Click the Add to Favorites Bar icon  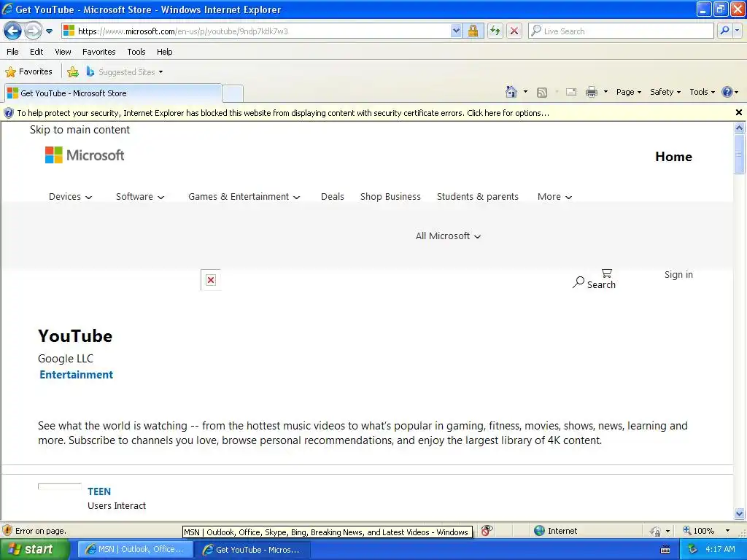coord(73,72)
